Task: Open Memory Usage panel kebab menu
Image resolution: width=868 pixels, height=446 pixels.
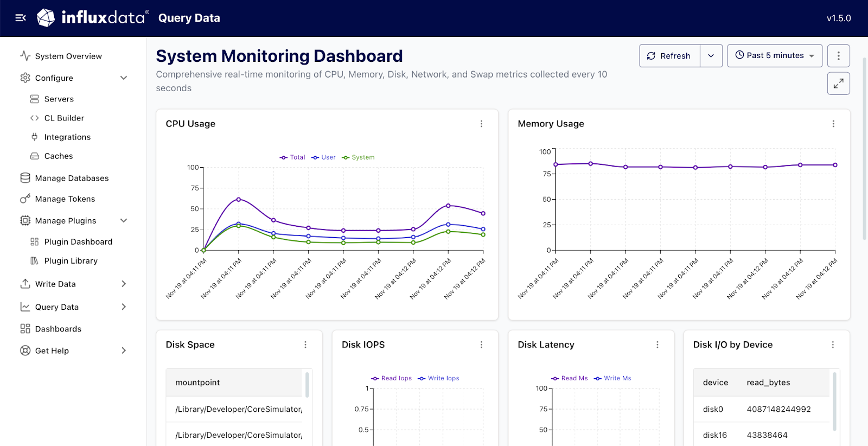Action: tap(833, 124)
